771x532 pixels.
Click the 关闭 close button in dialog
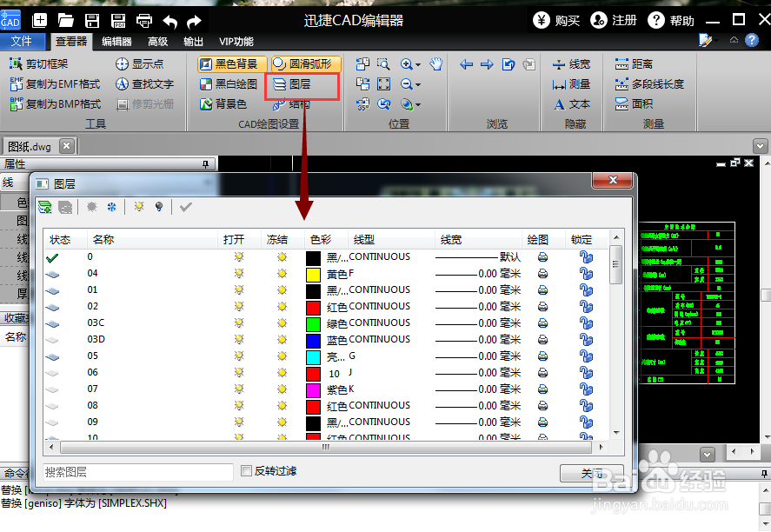[592, 473]
